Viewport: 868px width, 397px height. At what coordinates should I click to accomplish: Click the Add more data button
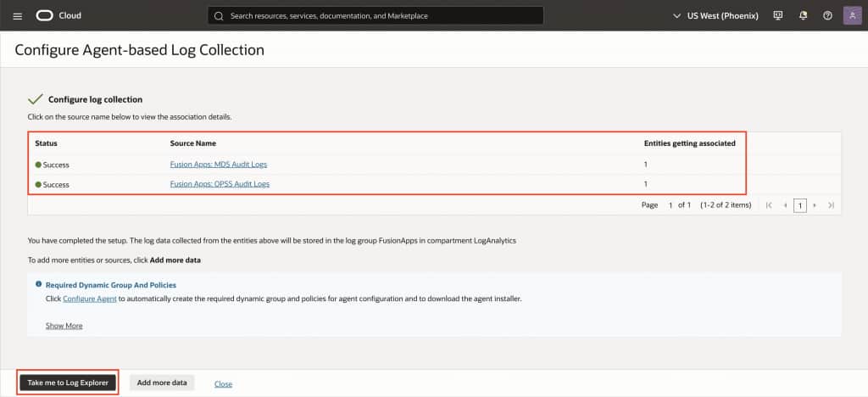click(x=162, y=383)
